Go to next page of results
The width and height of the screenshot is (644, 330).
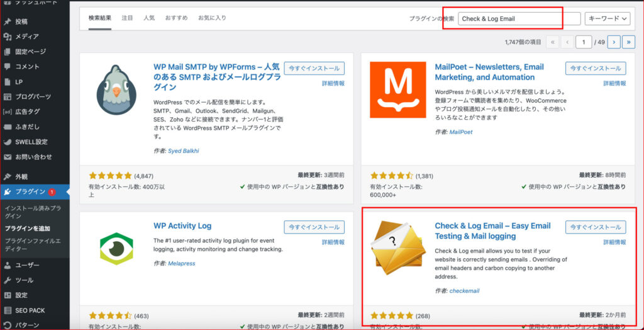tap(614, 42)
